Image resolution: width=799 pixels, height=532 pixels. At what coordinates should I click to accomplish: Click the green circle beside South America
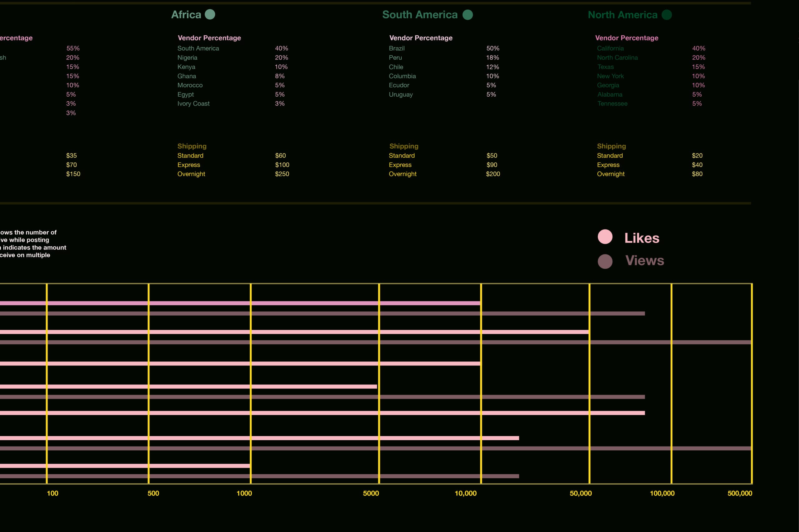coord(468,15)
